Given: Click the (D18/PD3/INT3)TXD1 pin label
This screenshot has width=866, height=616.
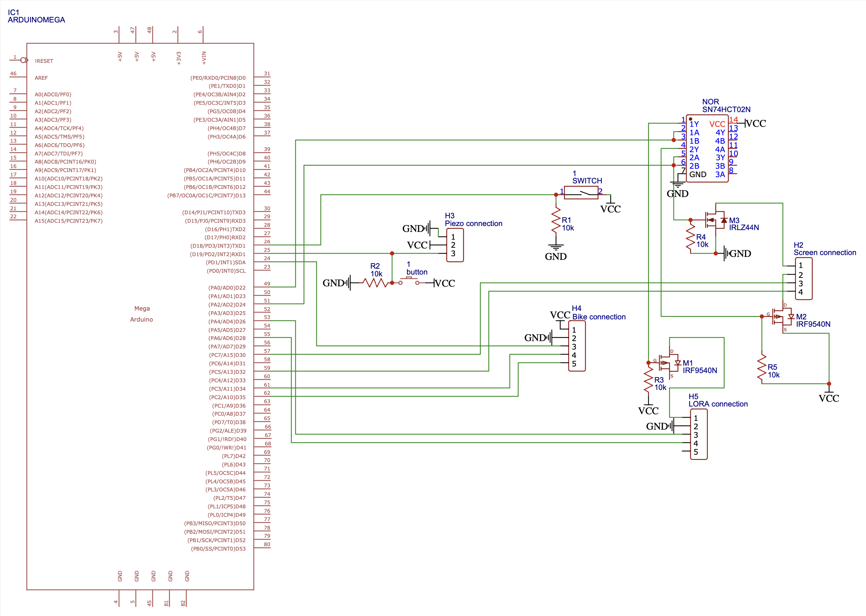Looking at the screenshot, I should [218, 246].
